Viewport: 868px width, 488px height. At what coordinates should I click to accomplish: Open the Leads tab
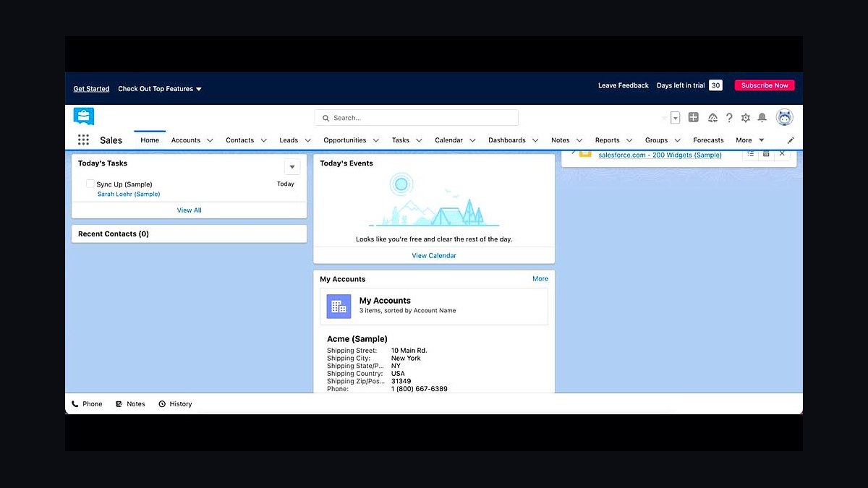[x=289, y=140]
